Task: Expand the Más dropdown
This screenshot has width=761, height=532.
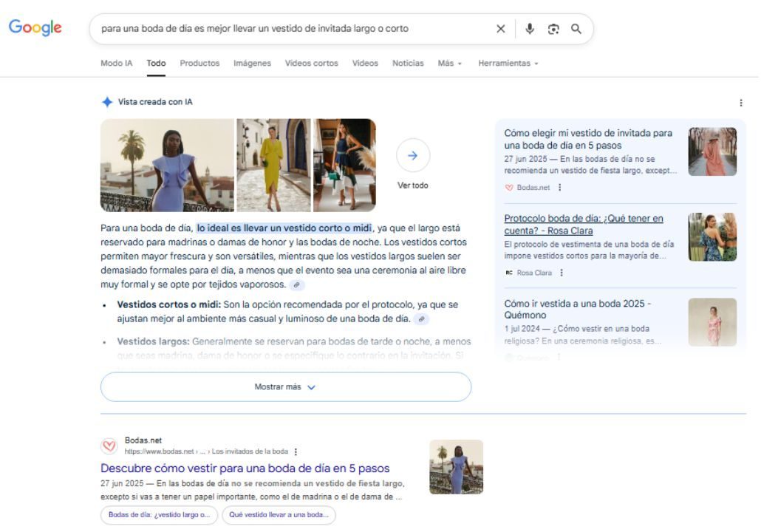Action: [x=449, y=63]
